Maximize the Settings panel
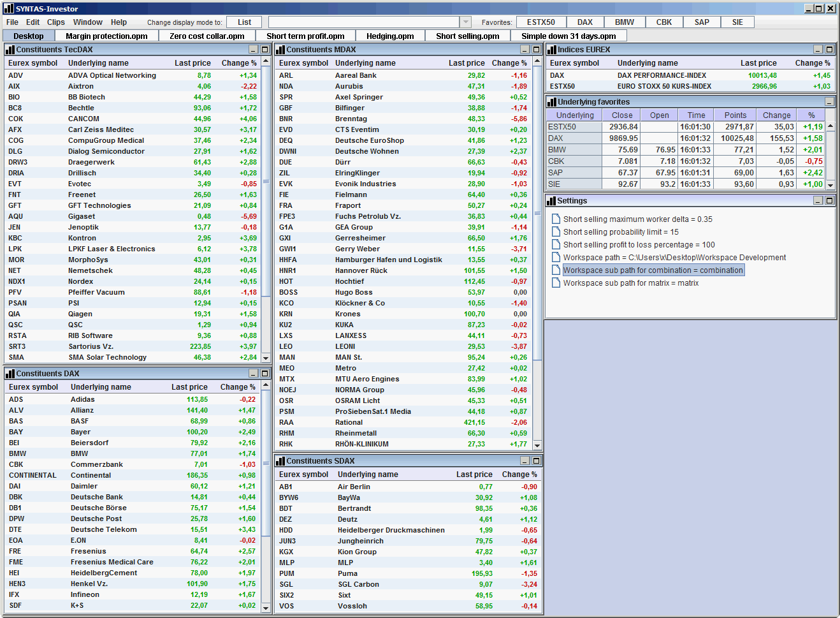 coord(830,201)
